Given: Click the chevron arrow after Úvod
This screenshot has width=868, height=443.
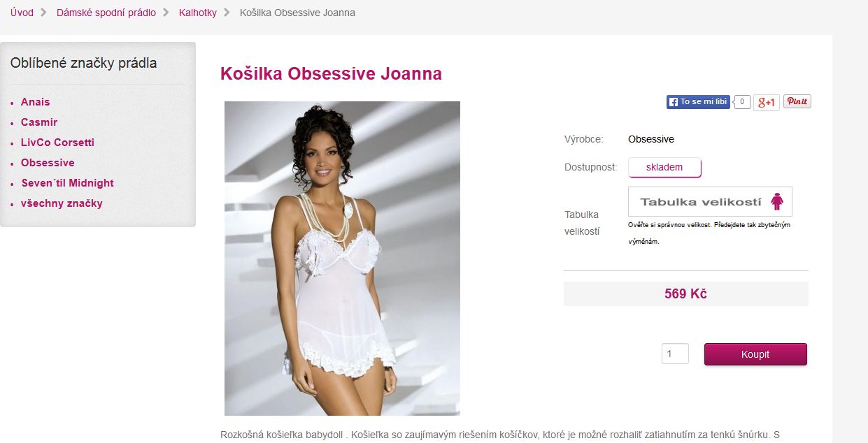Looking at the screenshot, I should pyautogui.click(x=45, y=13).
